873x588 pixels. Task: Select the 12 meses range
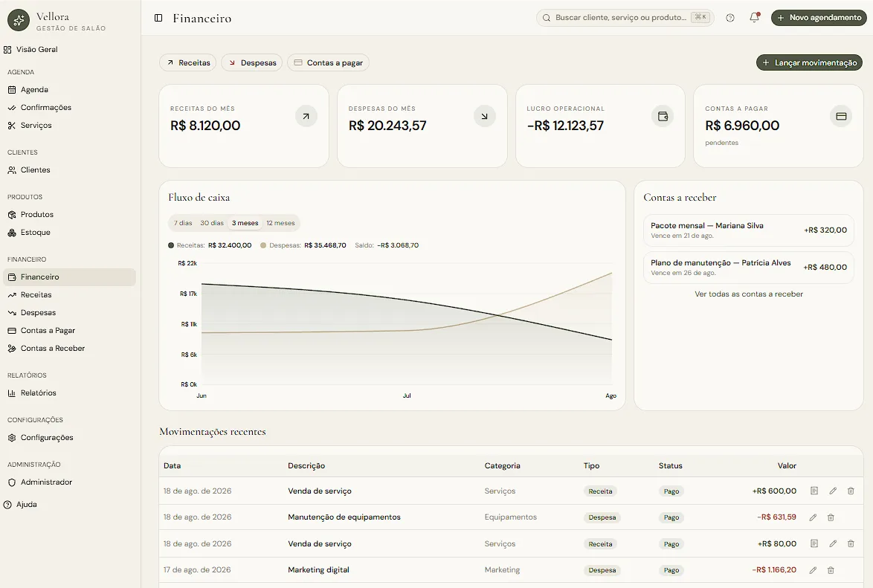(280, 223)
